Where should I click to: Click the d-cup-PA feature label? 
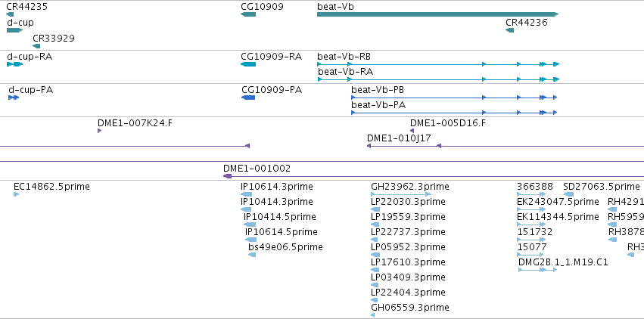point(31,89)
